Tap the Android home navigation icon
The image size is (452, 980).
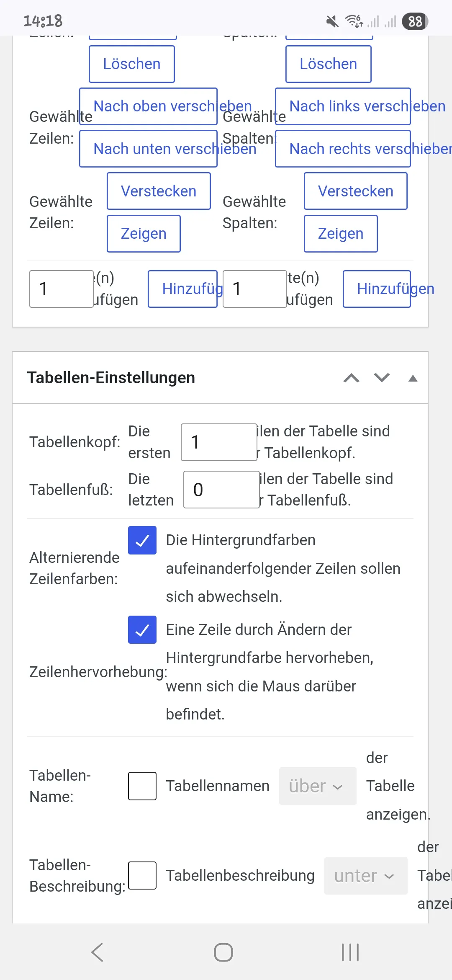[223, 952]
